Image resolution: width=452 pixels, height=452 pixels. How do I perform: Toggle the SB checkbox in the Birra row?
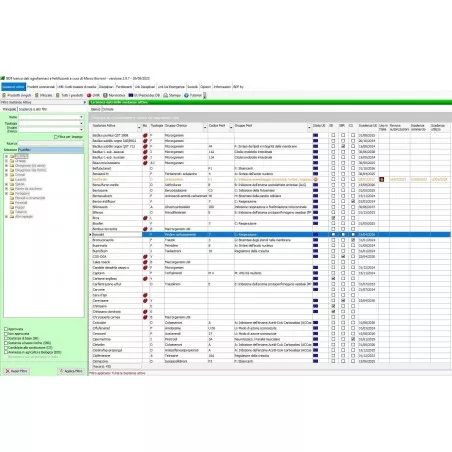[x=333, y=218]
